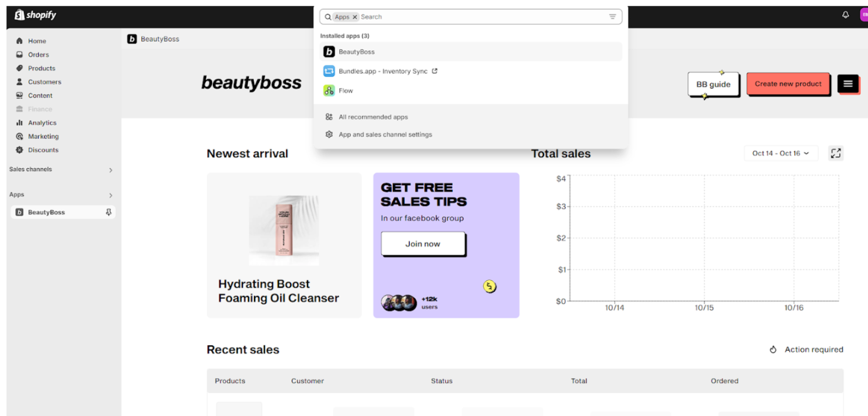The width and height of the screenshot is (868, 416).
Task: Expand the Total sales chart fullscreen
Action: click(x=836, y=154)
